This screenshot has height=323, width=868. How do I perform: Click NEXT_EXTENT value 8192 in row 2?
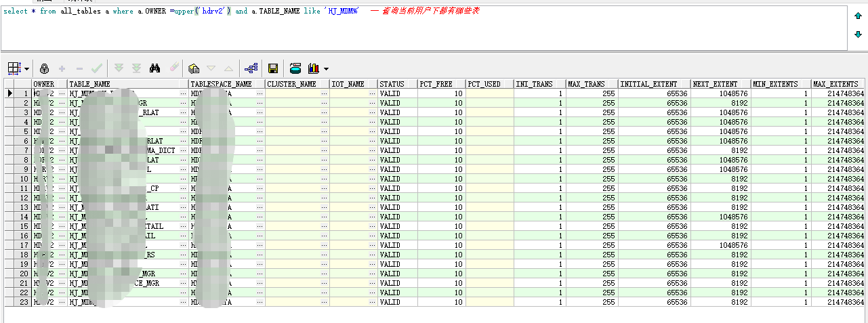[x=721, y=103]
